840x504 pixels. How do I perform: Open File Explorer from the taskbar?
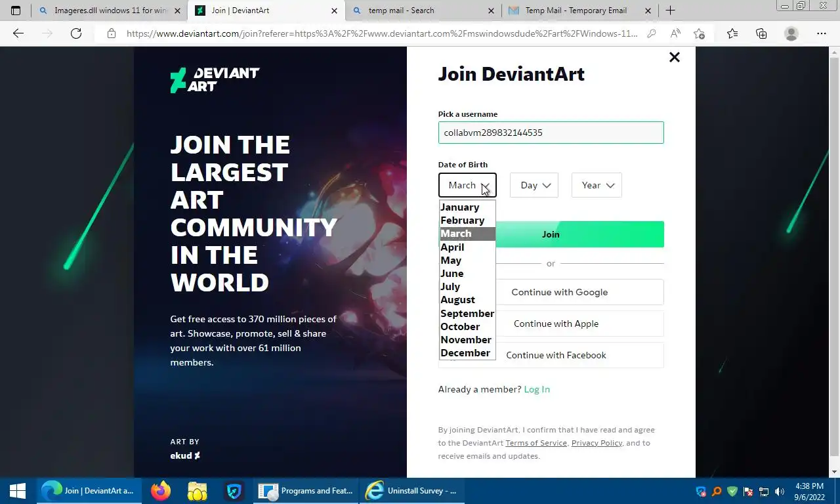click(197, 490)
